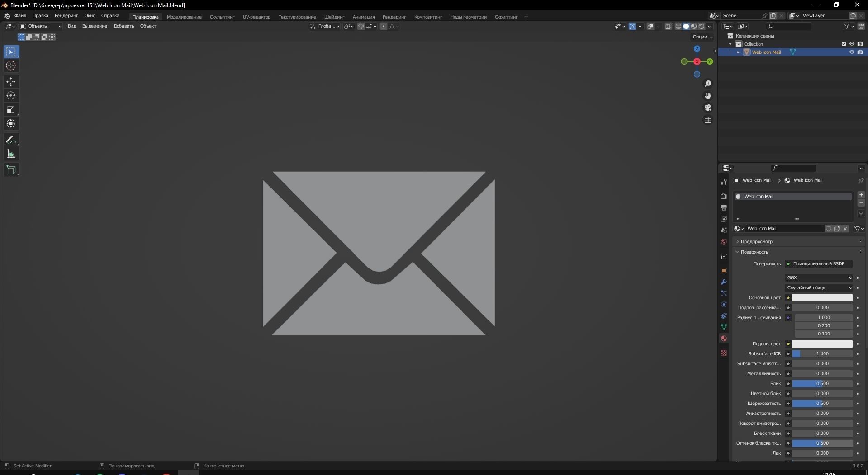Pick the Add Cube tool
The image size is (868, 475).
click(11, 170)
